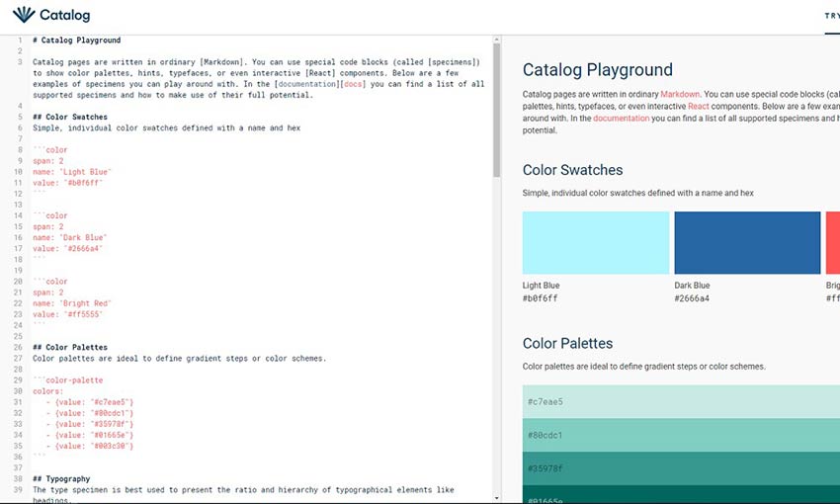
Task: Click the #2666a4 hex label in preview
Action: 692,298
